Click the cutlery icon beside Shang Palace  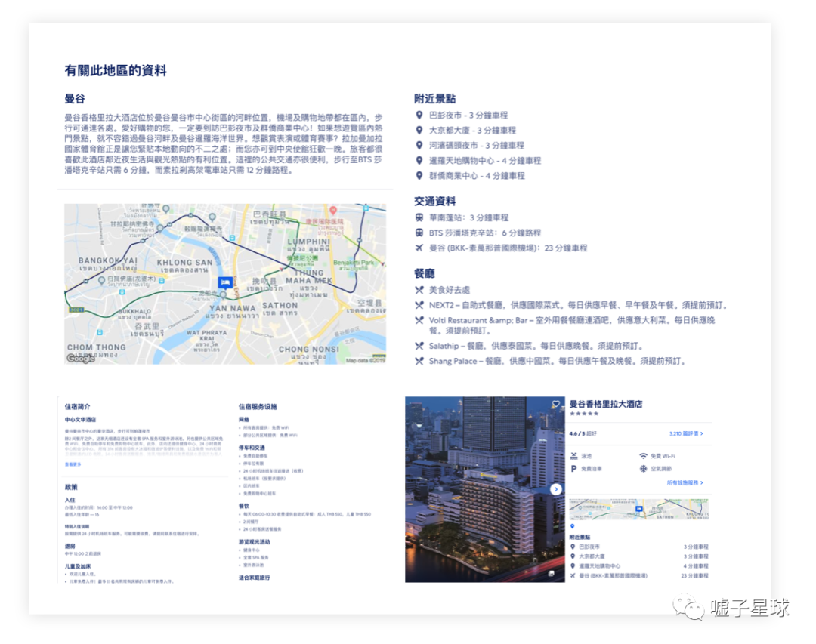coord(419,360)
